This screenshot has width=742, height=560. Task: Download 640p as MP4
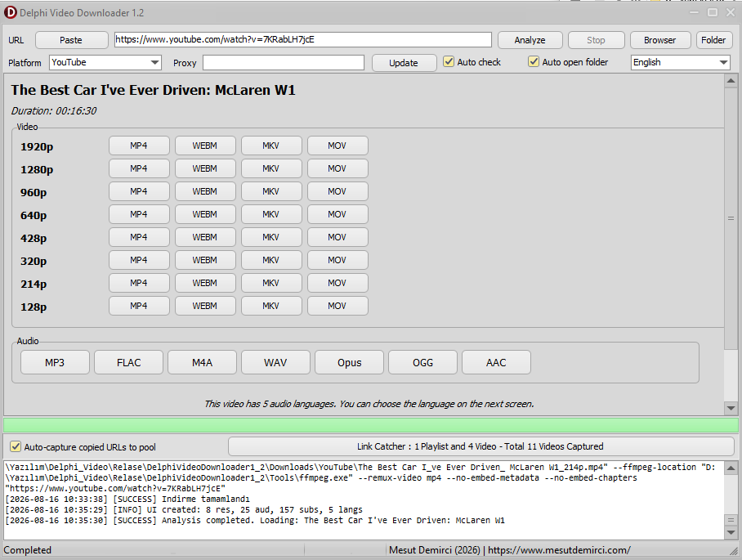tap(139, 214)
